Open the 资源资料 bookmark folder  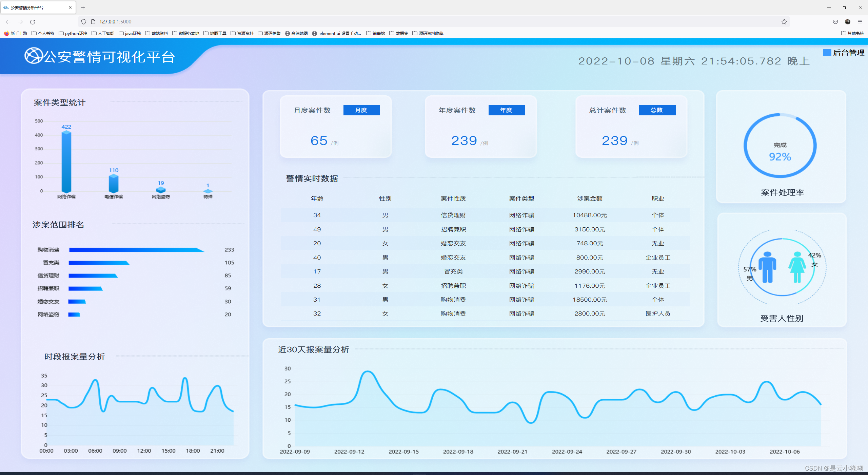point(242,33)
